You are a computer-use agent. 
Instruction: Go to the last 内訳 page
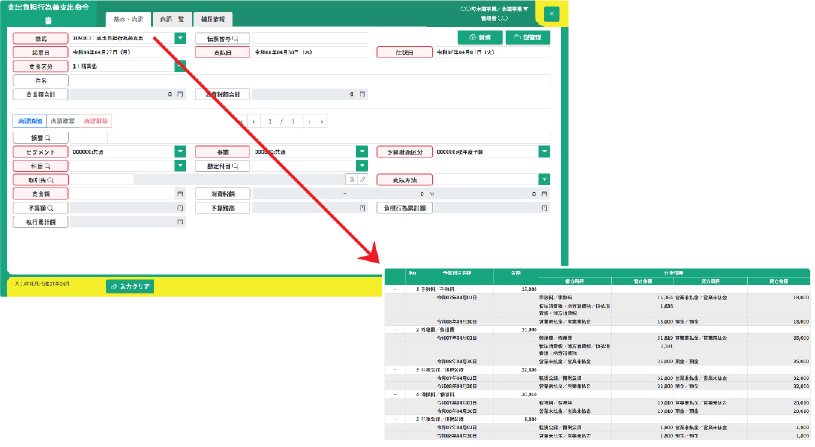[322, 122]
